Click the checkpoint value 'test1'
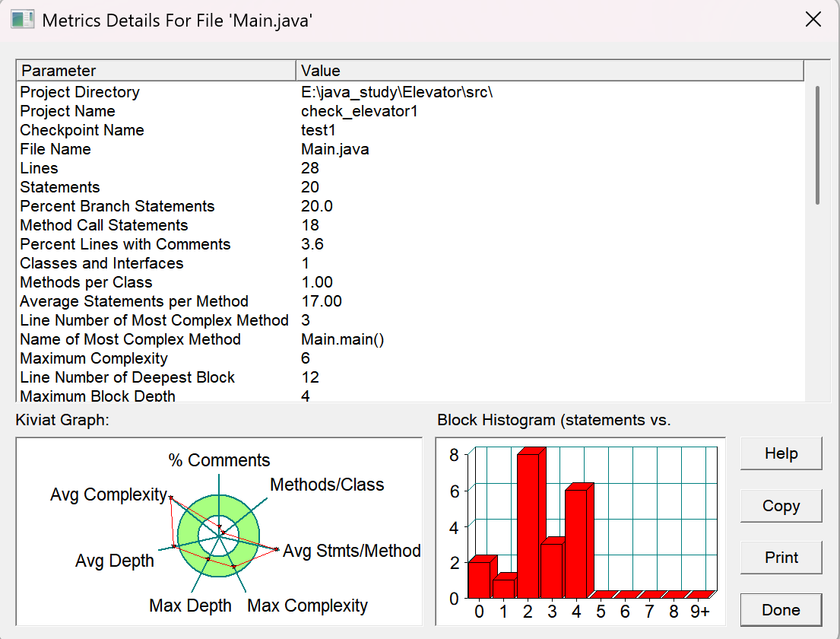This screenshot has width=840, height=639. coord(318,130)
